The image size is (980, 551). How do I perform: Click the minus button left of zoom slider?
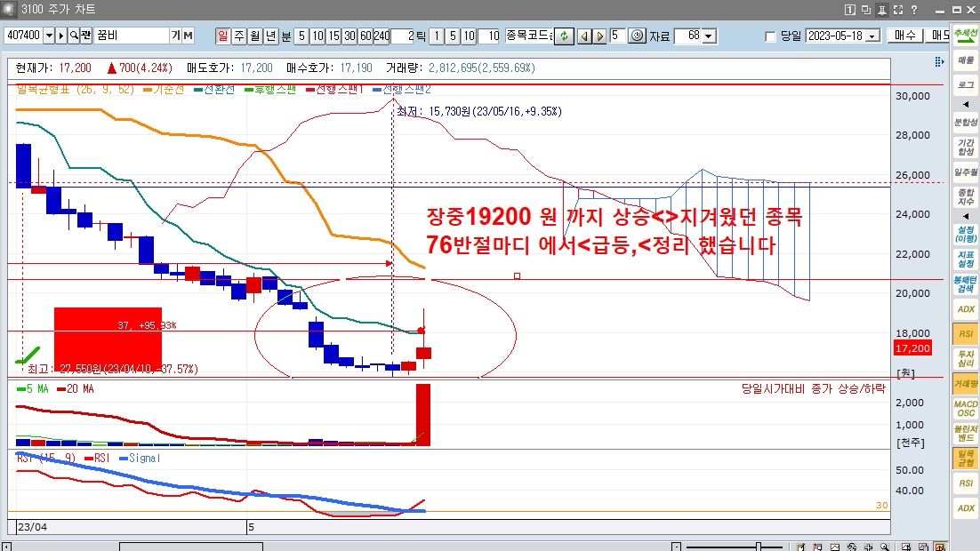pyautogui.click(x=676, y=547)
